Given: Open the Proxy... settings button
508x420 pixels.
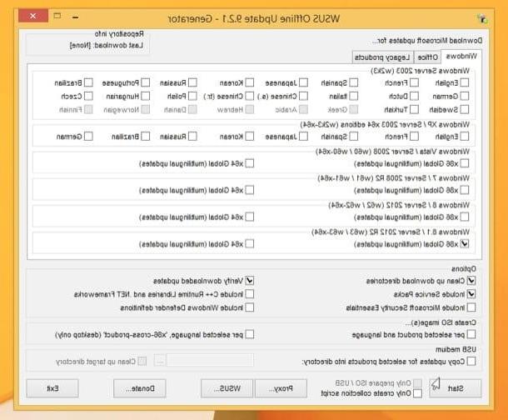Looking at the screenshot, I should (281, 388).
